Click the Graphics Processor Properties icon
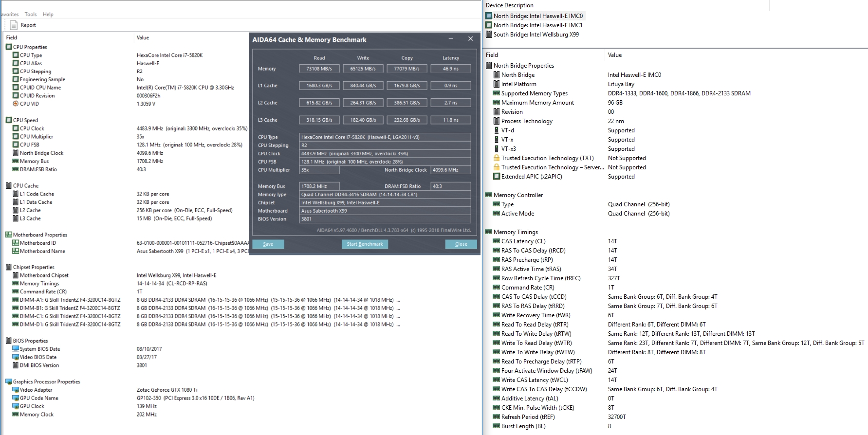Image resolution: width=868 pixels, height=435 pixels. [9, 381]
